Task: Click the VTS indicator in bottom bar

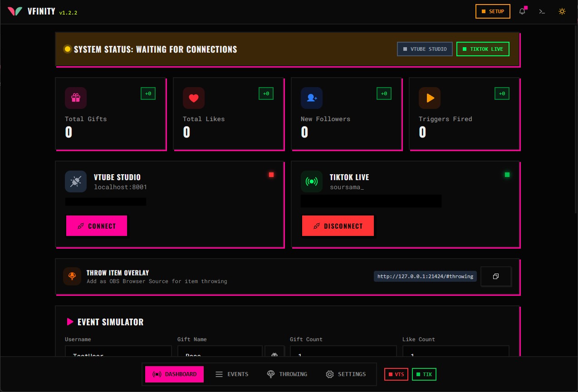Action: click(x=396, y=374)
